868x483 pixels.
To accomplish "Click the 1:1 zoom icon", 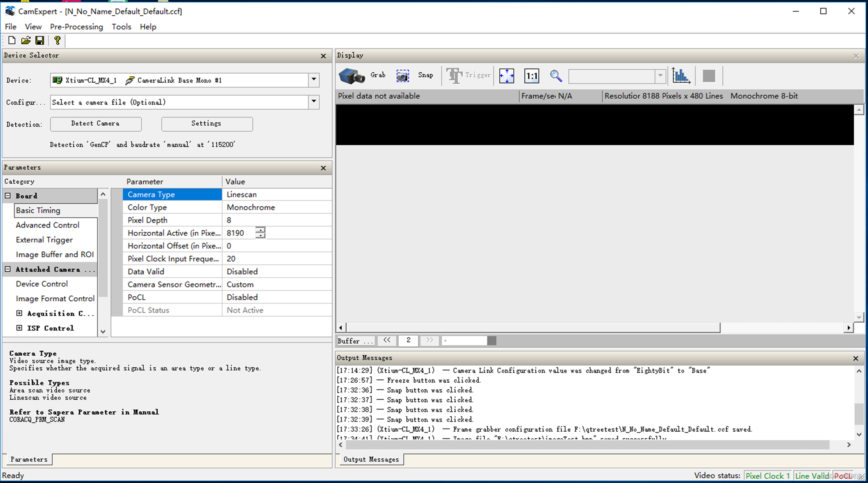I will click(531, 76).
